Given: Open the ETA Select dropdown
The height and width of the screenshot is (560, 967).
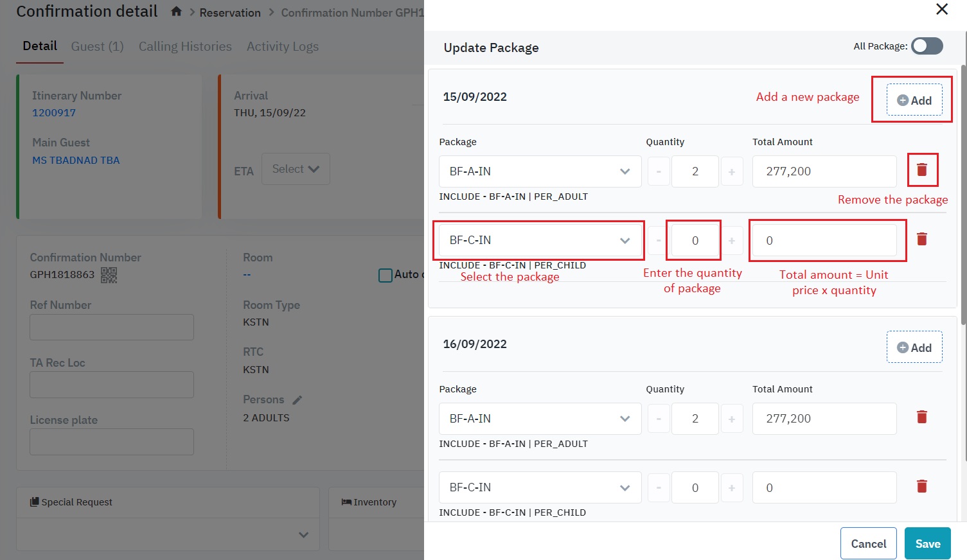Looking at the screenshot, I should 296,169.
